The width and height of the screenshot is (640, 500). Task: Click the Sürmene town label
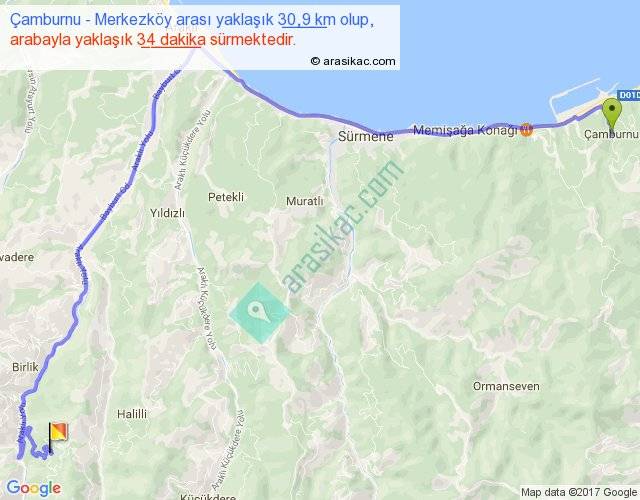[366, 136]
